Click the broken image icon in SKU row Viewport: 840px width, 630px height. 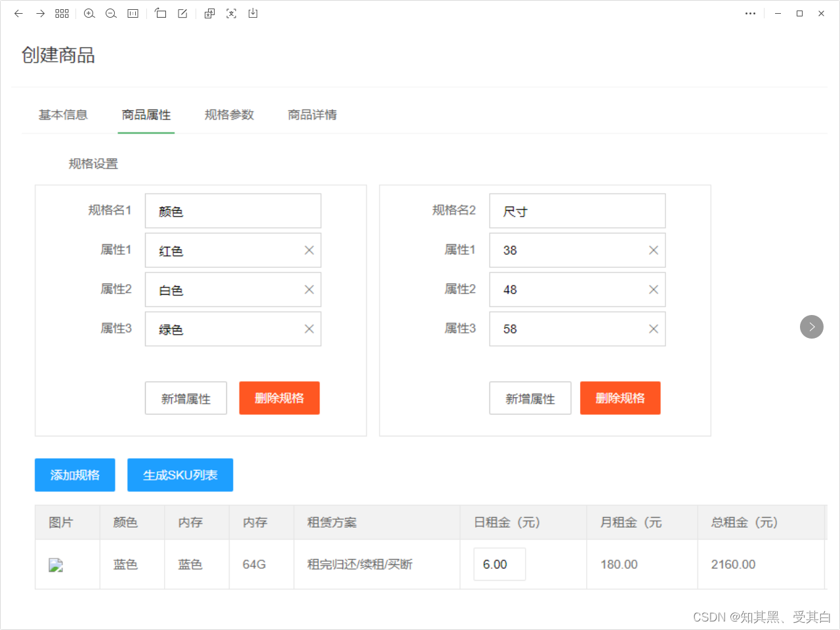click(x=56, y=565)
